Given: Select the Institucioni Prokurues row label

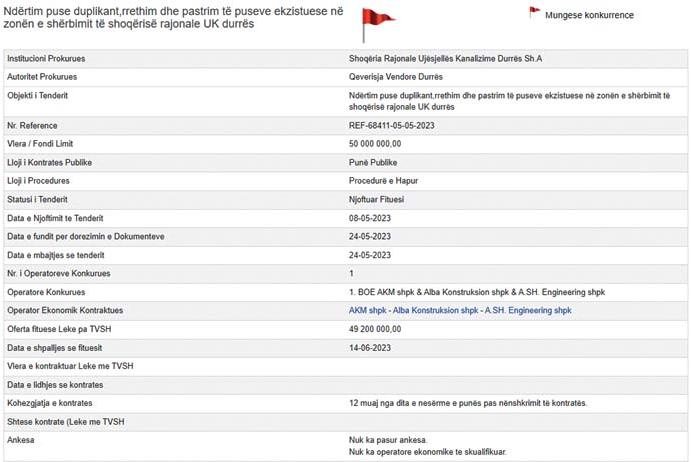Looking at the screenshot, I should tap(48, 59).
